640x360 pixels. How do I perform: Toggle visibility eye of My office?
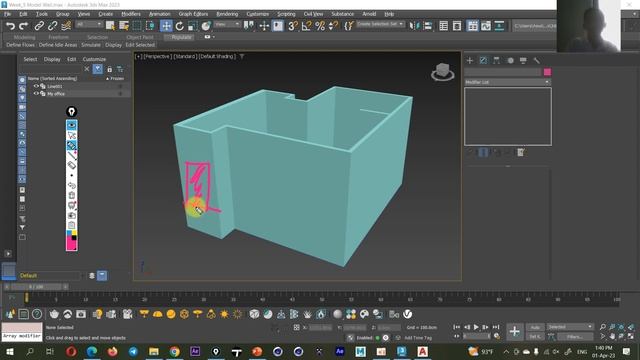tap(36, 93)
